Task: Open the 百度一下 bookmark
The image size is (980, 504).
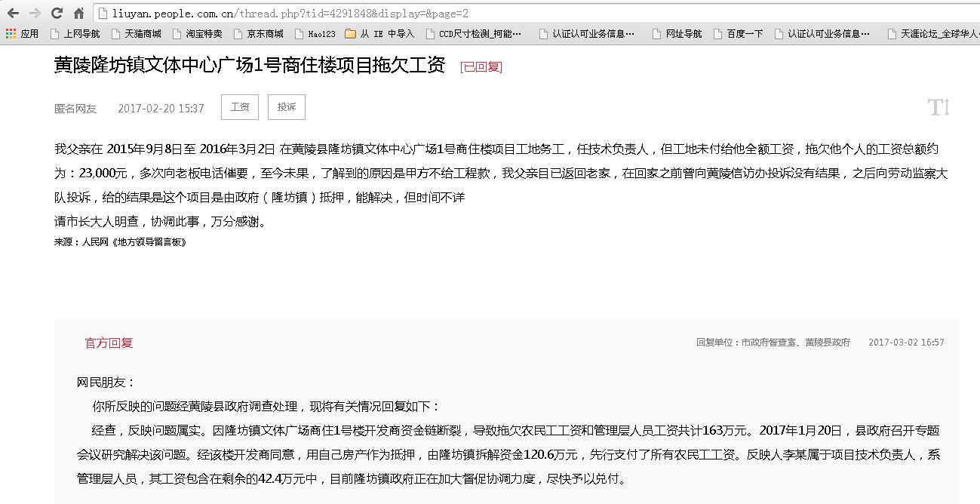Action: 738,34
